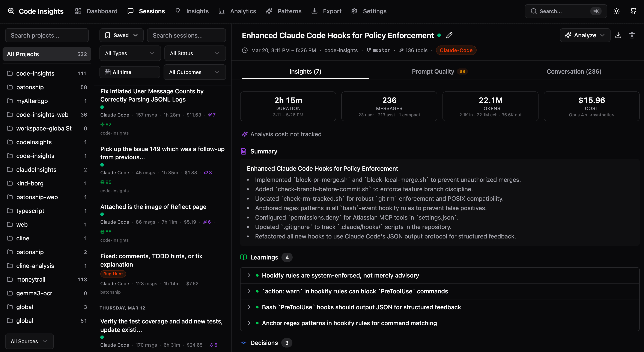Download the session via the download icon
This screenshot has height=352, width=644.
pyautogui.click(x=618, y=35)
